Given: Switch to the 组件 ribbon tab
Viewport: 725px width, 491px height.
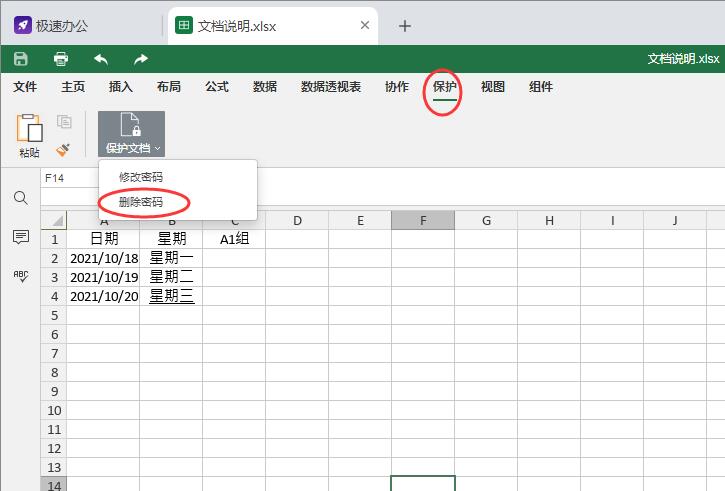Looking at the screenshot, I should point(541,86).
